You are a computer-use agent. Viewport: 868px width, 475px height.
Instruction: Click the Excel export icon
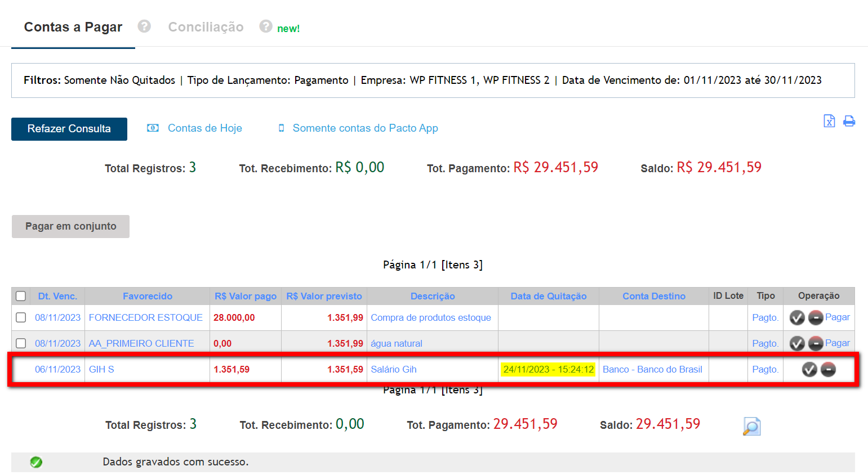click(x=829, y=121)
